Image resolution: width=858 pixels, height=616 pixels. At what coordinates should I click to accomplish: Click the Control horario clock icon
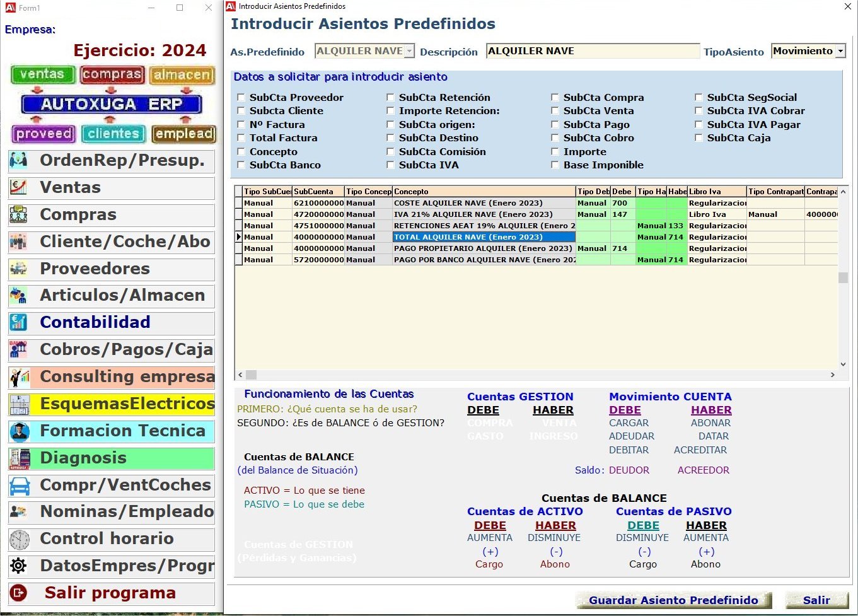pyautogui.click(x=19, y=539)
